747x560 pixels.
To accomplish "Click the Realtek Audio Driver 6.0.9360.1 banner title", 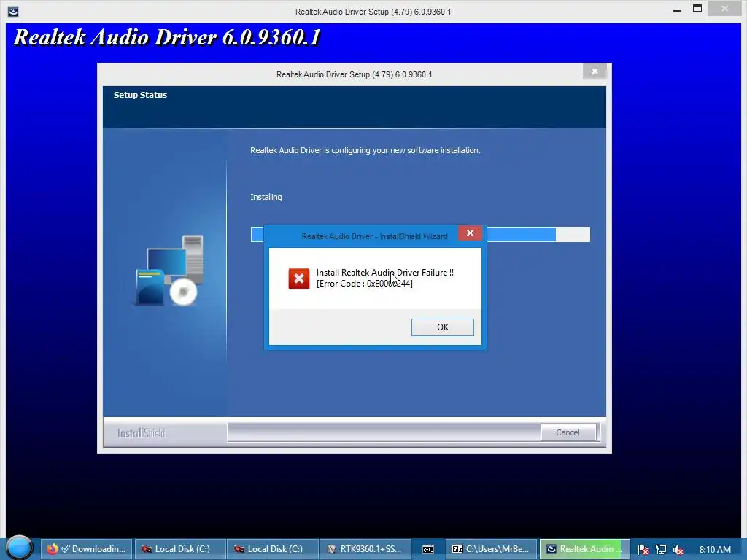I will click(167, 37).
